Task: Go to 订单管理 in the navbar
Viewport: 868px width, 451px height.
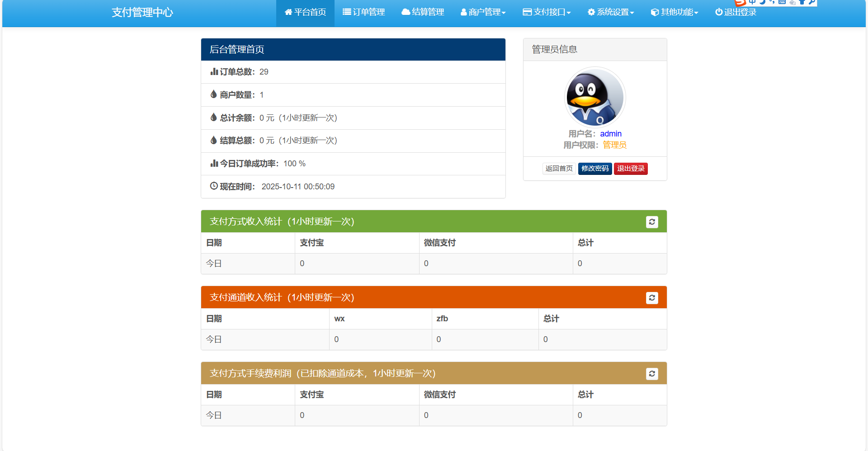Action: point(363,12)
